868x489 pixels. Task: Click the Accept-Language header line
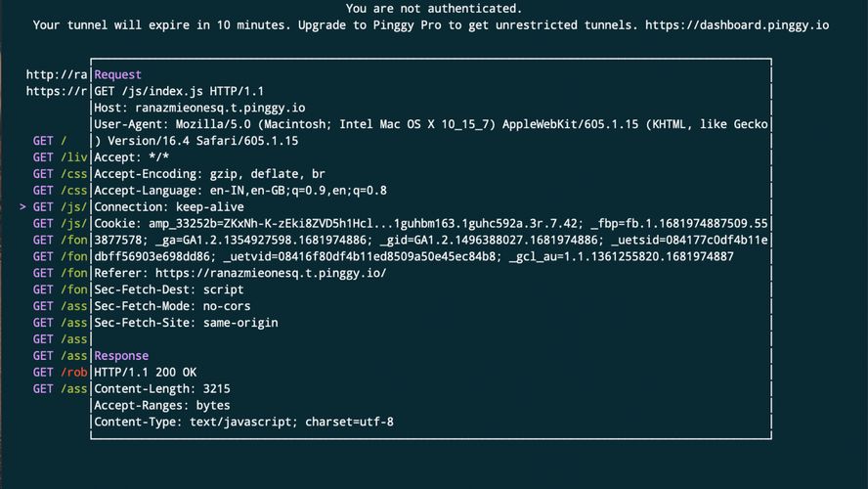[240, 191]
